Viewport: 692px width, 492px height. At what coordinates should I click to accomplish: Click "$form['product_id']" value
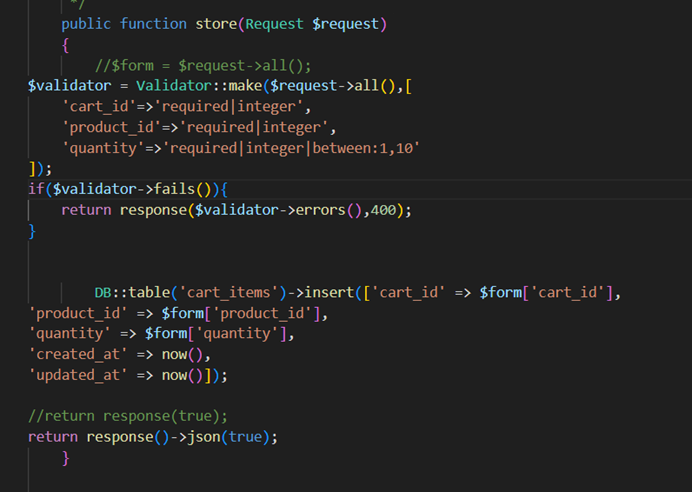click(x=241, y=314)
